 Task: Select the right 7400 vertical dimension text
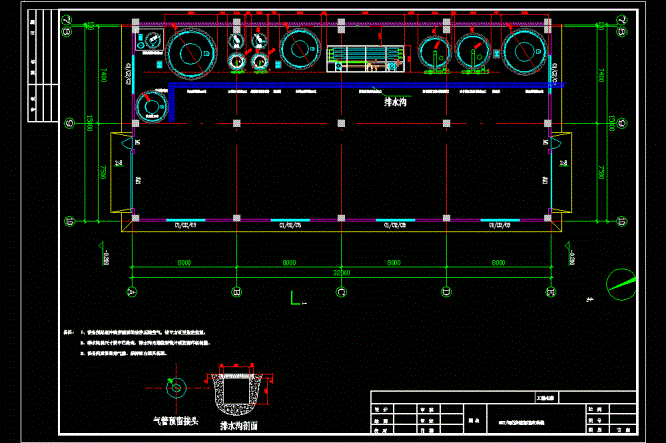[601, 75]
